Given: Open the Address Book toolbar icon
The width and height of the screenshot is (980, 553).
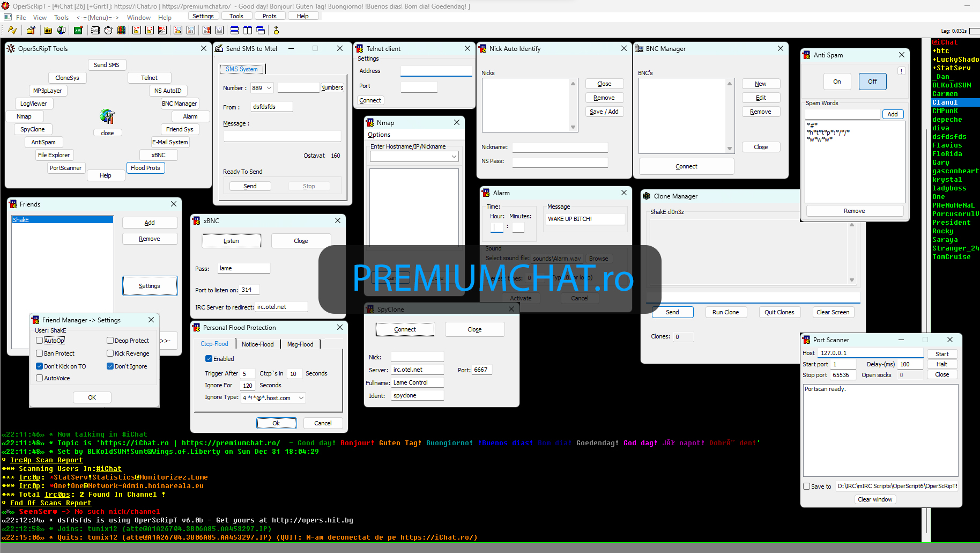Looking at the screenshot, I should point(95,30).
